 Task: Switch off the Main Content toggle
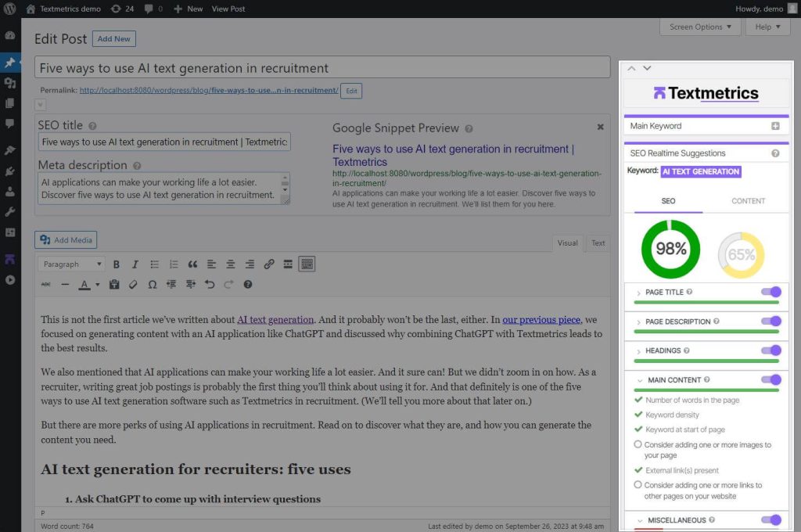[x=770, y=380]
